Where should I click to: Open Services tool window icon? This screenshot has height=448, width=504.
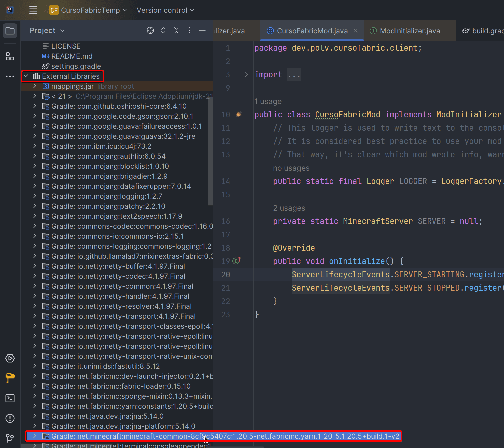point(10,358)
